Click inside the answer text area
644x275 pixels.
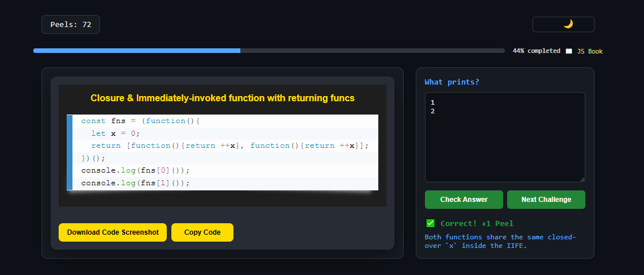(505, 137)
